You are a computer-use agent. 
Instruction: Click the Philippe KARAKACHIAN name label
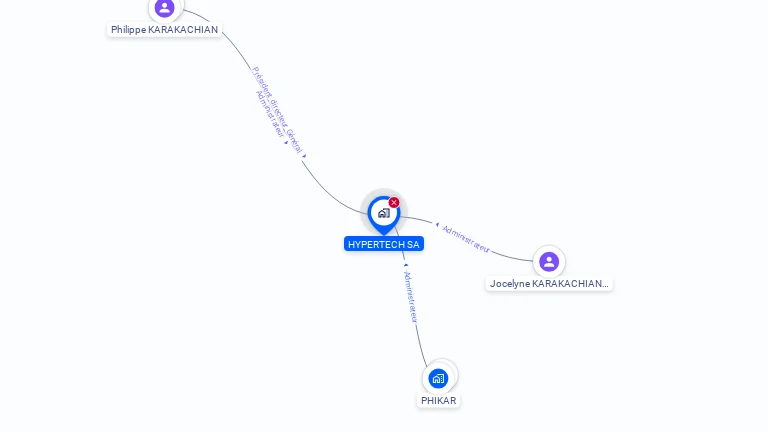click(x=165, y=29)
